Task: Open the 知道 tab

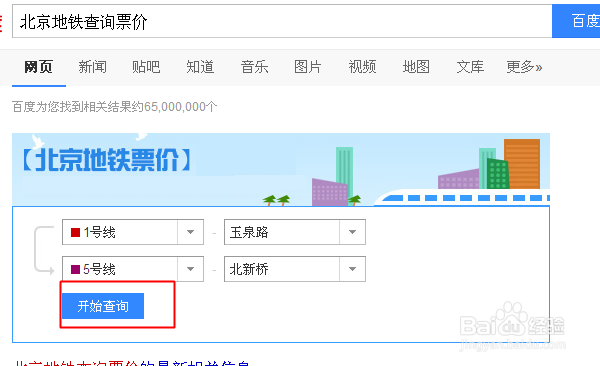Action: [200, 67]
